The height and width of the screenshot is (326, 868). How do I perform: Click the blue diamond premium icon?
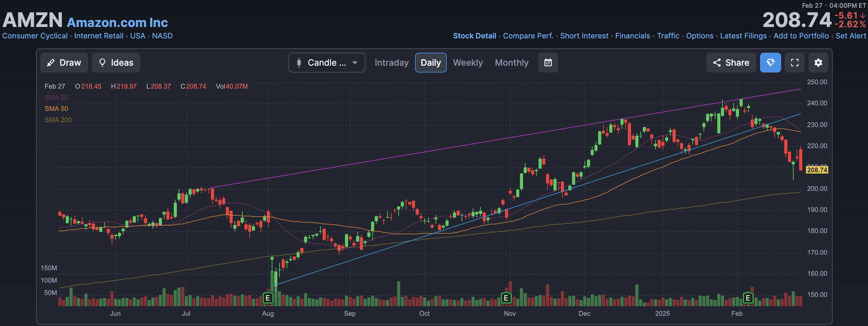pyautogui.click(x=770, y=63)
